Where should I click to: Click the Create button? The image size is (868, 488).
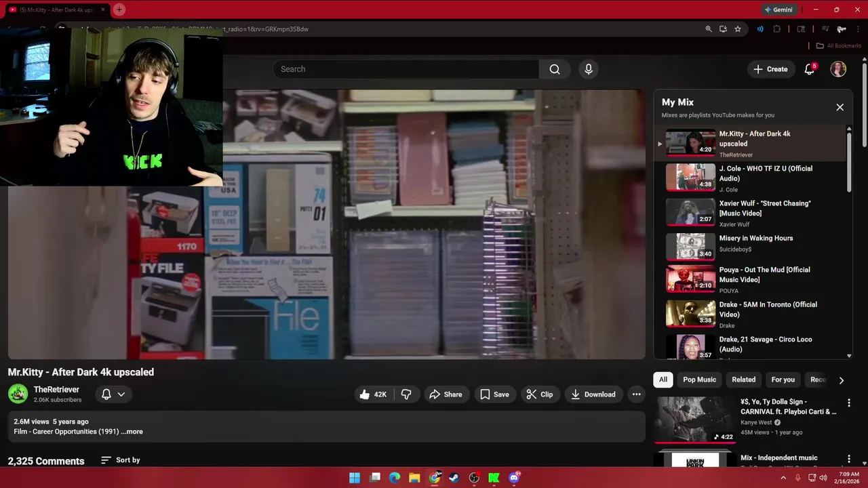pyautogui.click(x=770, y=69)
